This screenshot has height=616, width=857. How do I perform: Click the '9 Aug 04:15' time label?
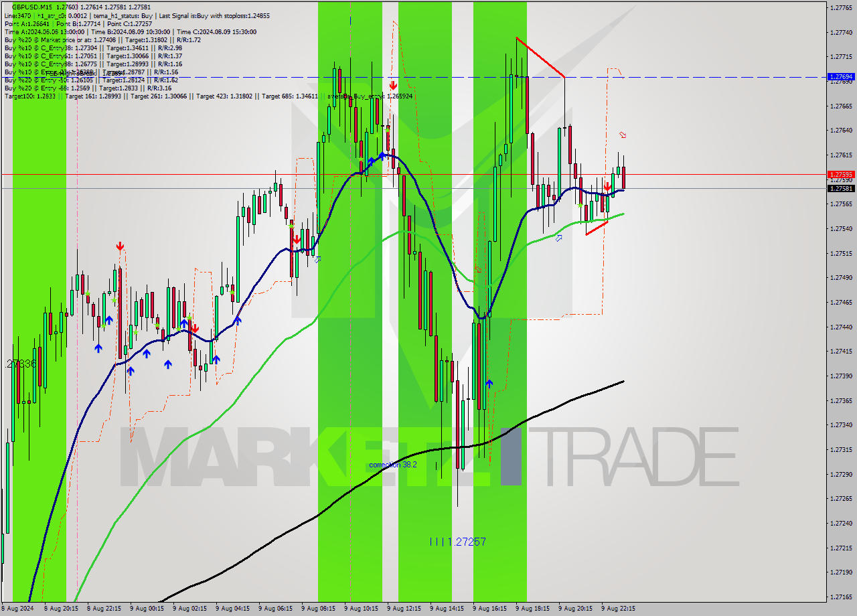[x=232, y=609]
